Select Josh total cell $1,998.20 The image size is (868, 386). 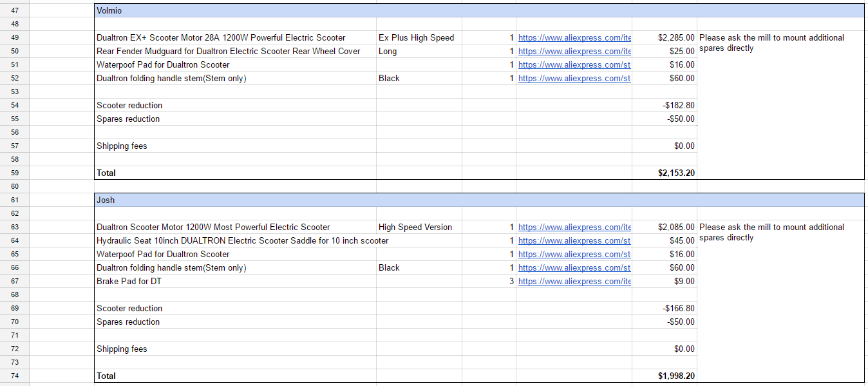coord(665,376)
